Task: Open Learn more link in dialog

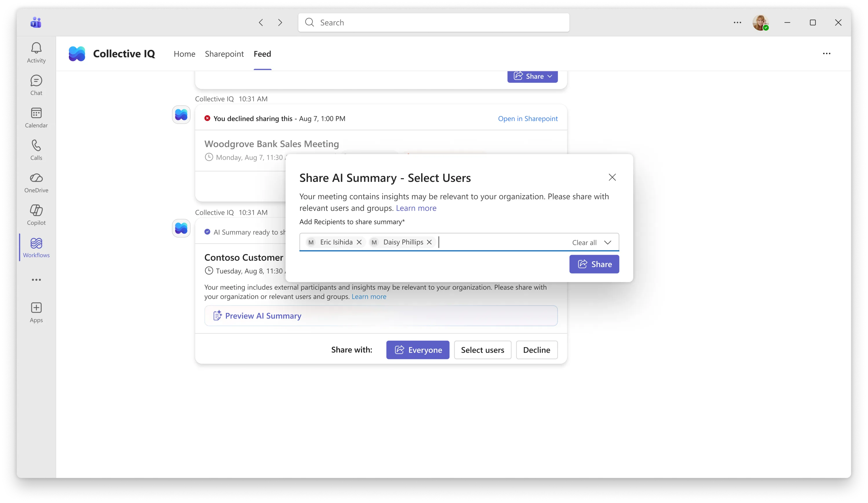Action: (x=416, y=208)
